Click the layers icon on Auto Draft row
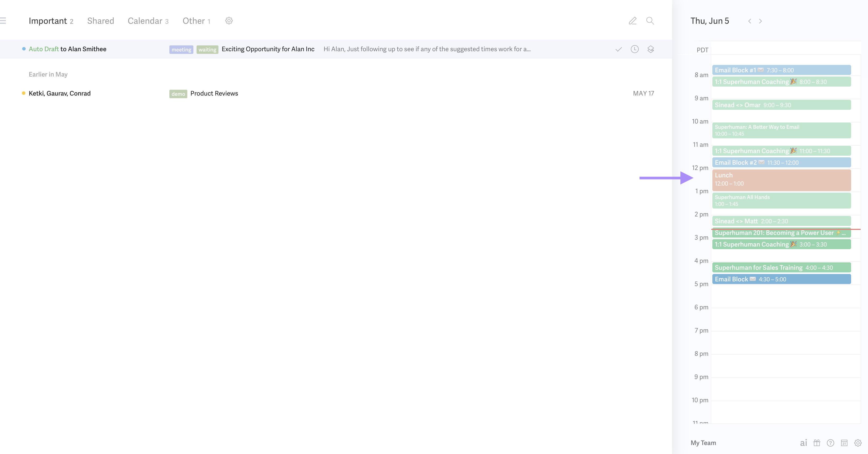The image size is (868, 454). pos(651,49)
